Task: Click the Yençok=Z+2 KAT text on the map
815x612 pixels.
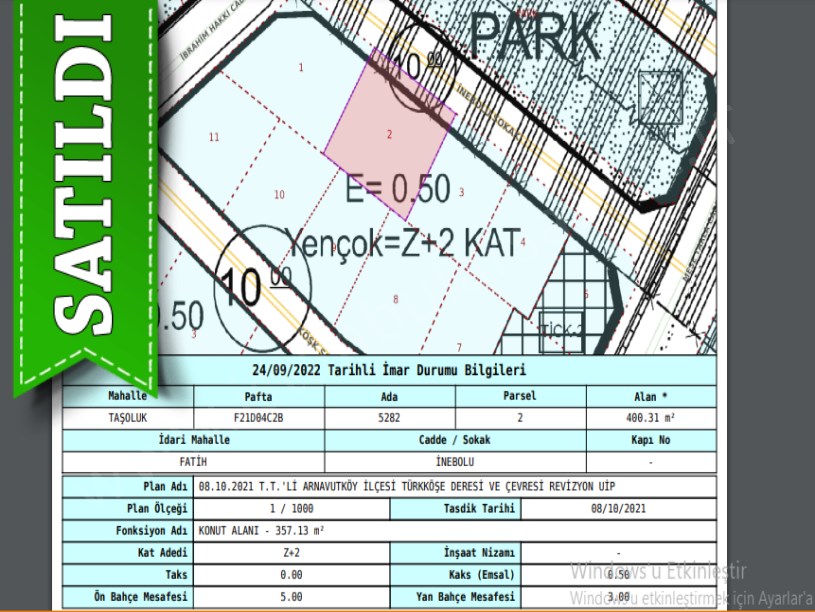Action: [403, 242]
